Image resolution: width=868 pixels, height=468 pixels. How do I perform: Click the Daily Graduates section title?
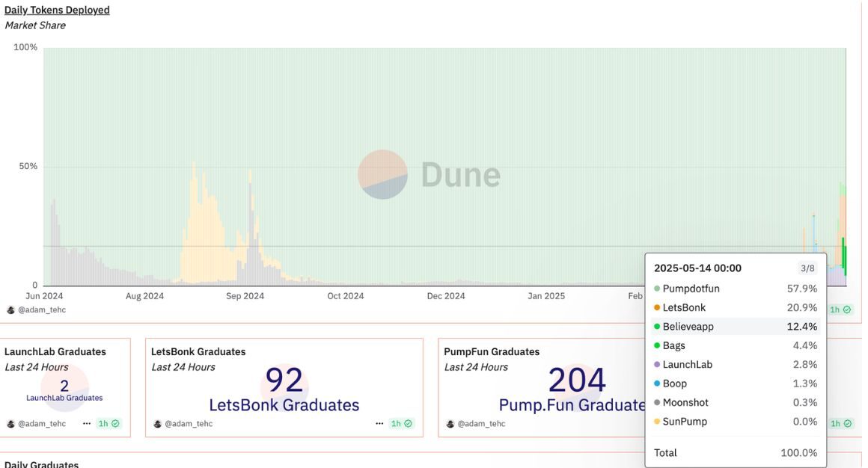click(x=41, y=464)
